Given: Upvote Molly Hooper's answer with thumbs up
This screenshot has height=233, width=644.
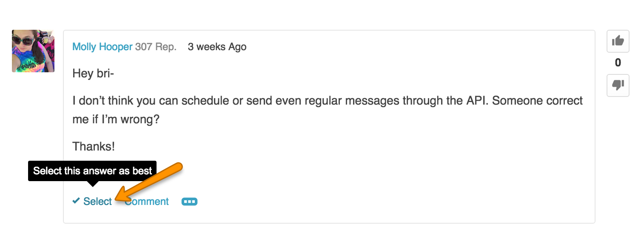Looking at the screenshot, I should [618, 41].
